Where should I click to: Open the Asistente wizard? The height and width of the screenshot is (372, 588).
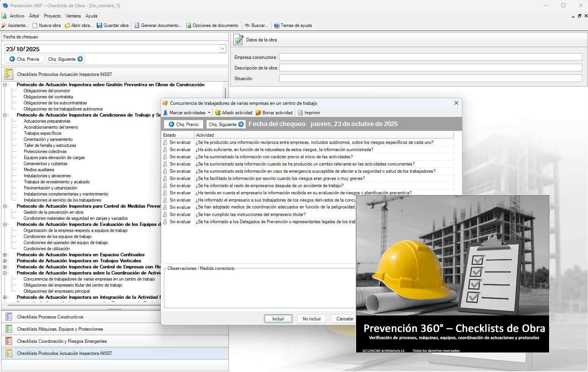pyautogui.click(x=15, y=25)
